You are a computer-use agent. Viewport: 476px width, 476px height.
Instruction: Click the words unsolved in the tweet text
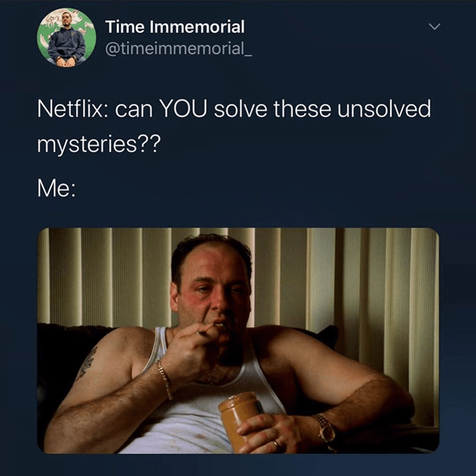tap(384, 109)
